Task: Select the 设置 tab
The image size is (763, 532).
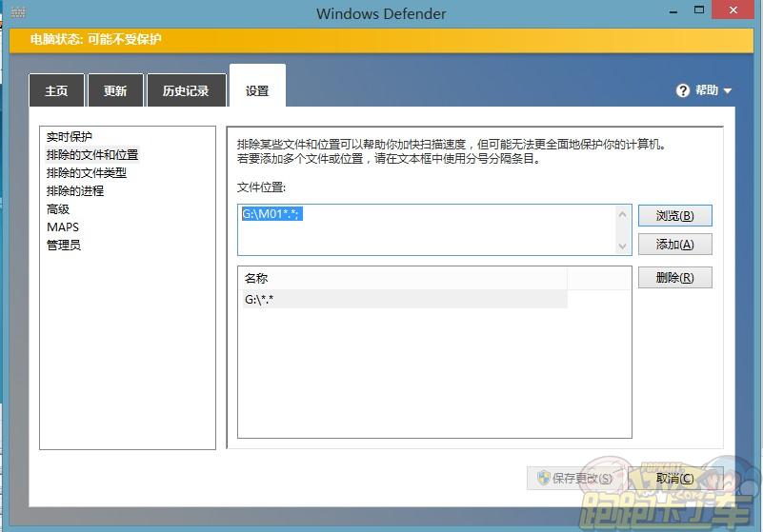Action: coord(257,86)
